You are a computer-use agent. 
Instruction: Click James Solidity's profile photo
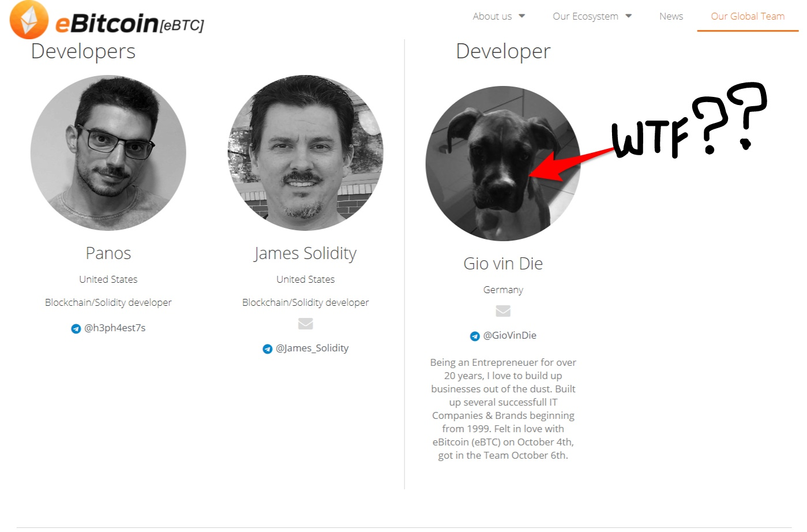[x=306, y=153]
